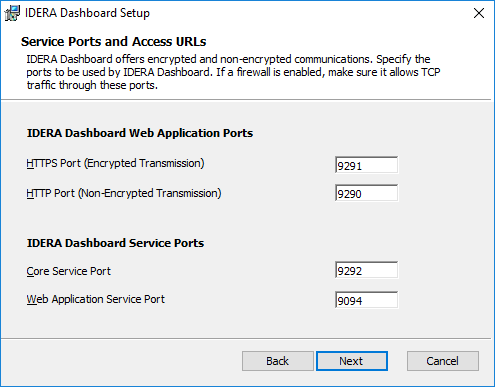
Task: Click the IDERA Dashboard Web Application Ports heading
Action: pos(140,133)
